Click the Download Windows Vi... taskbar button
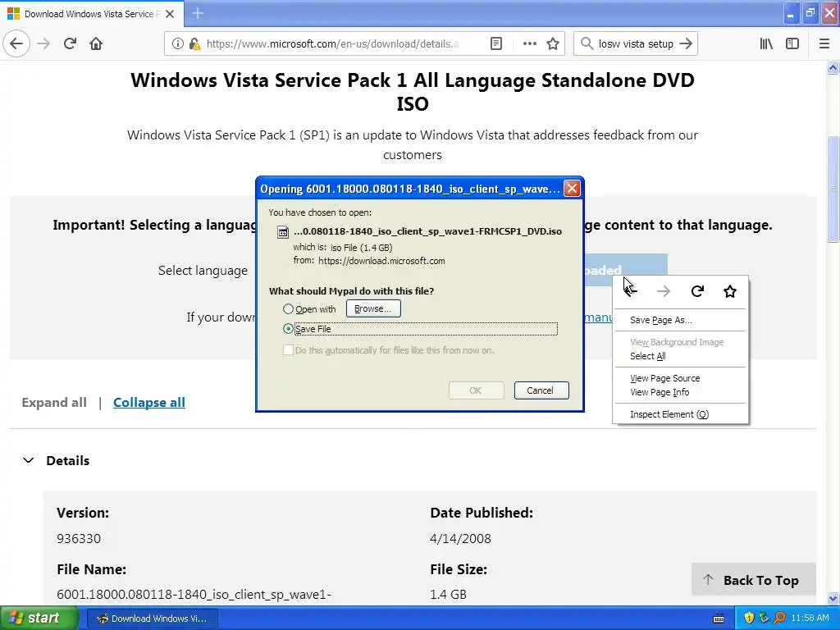This screenshot has width=840, height=630. [153, 619]
